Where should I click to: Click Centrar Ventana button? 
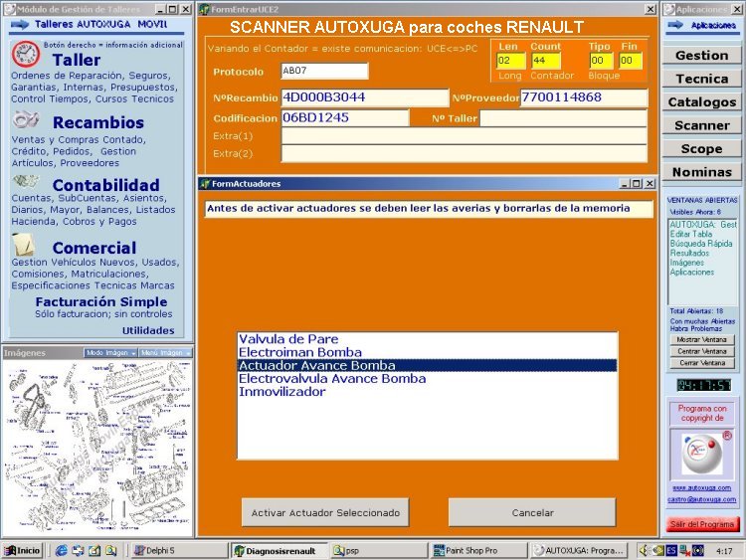pyautogui.click(x=702, y=351)
